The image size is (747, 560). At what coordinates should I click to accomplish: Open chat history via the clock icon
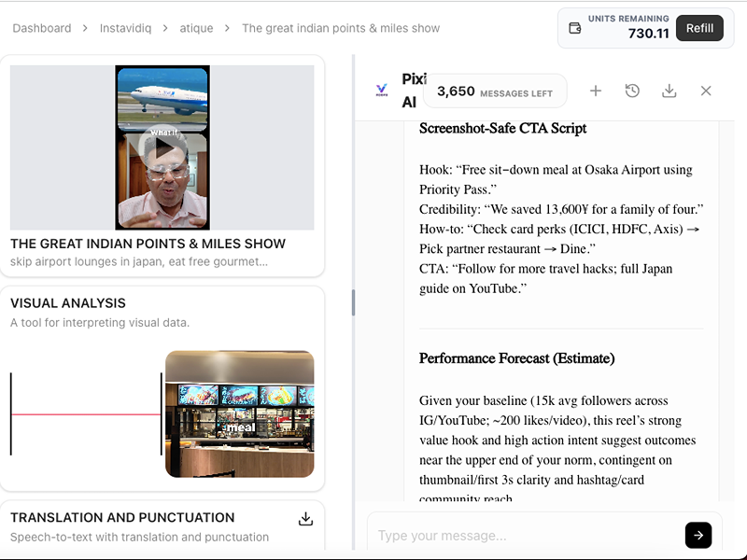pos(632,91)
